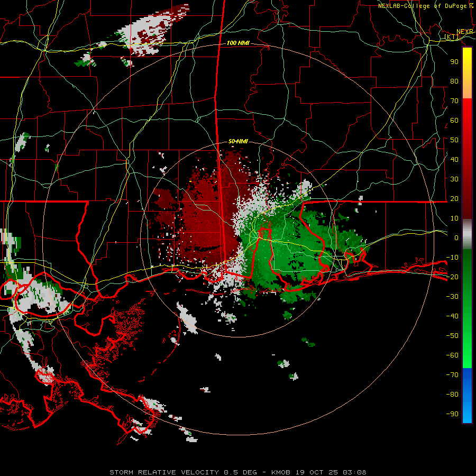This screenshot has width=476, height=476.
Task: Click the "-50" value on the velocity scale
Action: click(452, 336)
